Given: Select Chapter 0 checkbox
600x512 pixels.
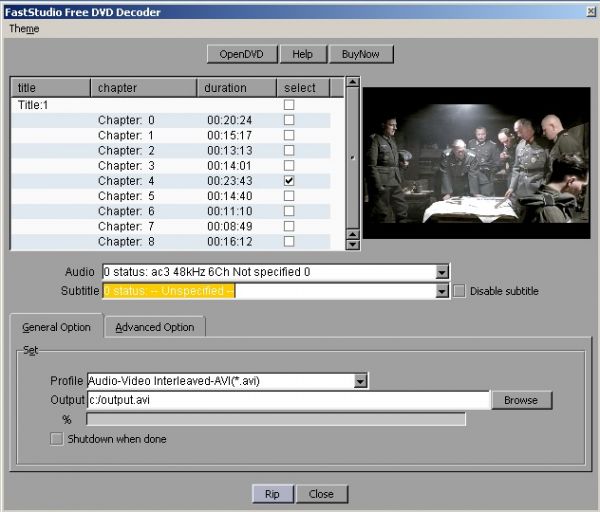Looking at the screenshot, I should (289, 120).
